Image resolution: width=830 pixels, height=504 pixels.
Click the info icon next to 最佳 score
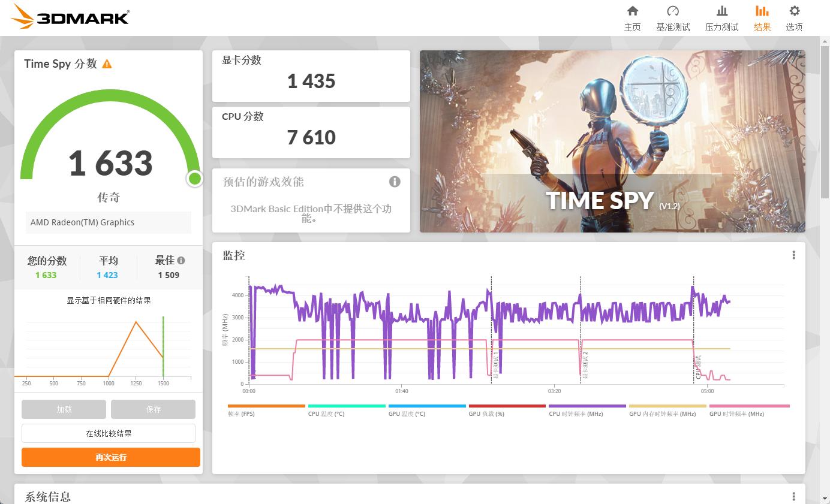click(182, 260)
